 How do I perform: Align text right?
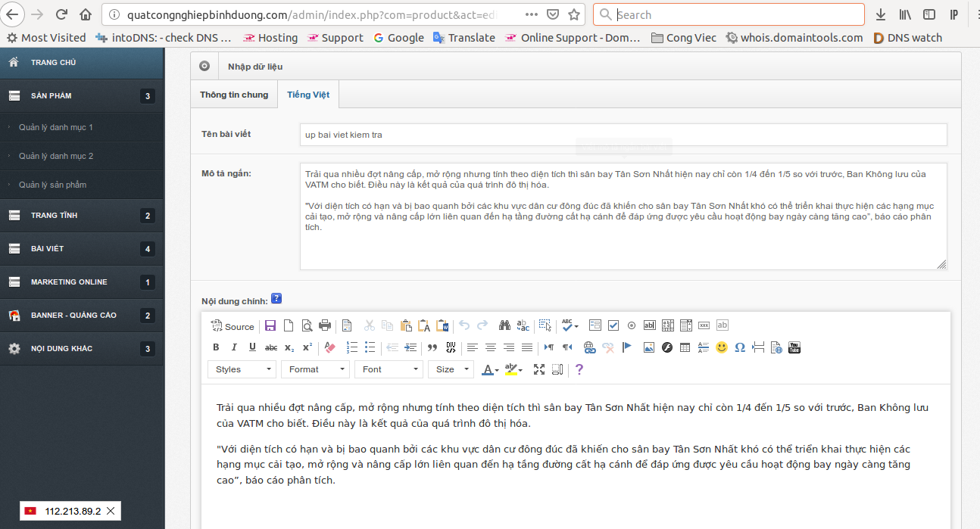(509, 347)
